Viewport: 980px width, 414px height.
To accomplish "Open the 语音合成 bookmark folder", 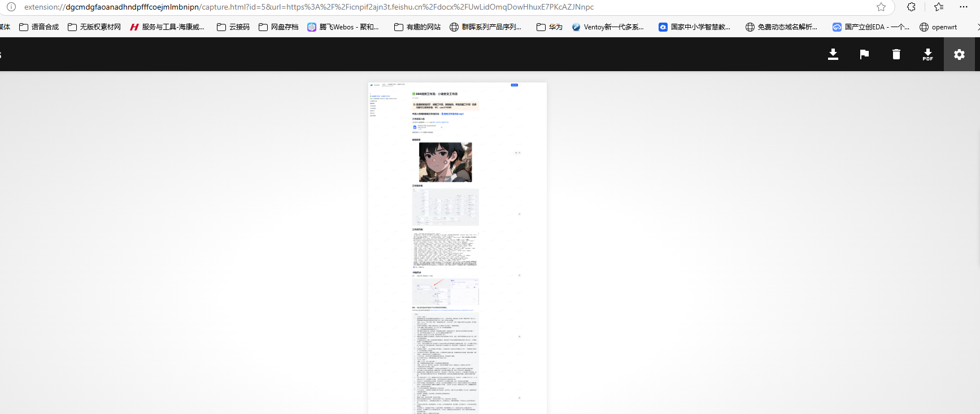I will coord(39,27).
